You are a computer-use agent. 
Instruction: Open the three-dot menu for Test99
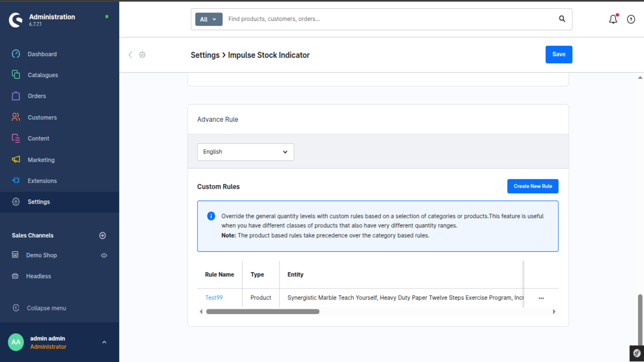click(541, 298)
